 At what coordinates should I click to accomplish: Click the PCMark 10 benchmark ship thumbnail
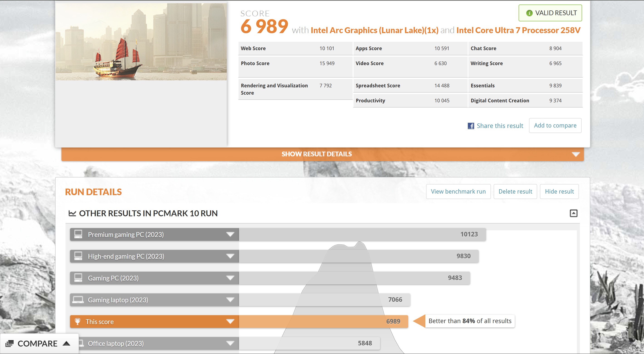tap(141, 42)
